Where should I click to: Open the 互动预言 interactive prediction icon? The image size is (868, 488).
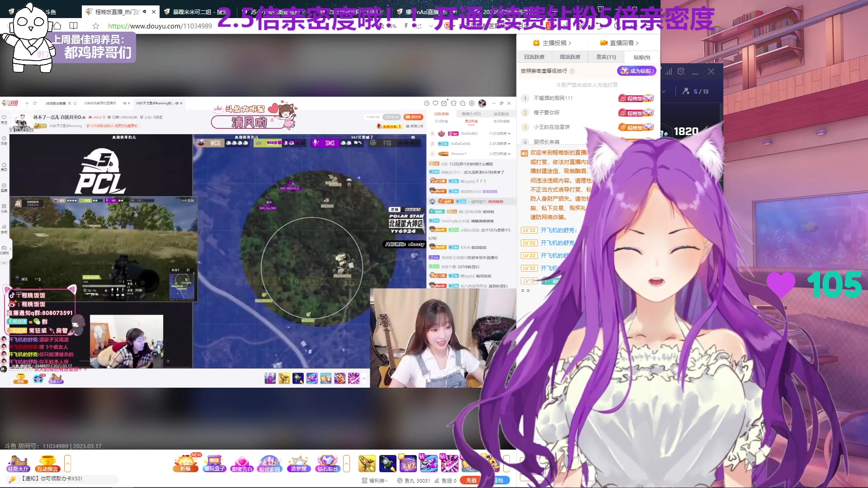pyautogui.click(x=47, y=464)
